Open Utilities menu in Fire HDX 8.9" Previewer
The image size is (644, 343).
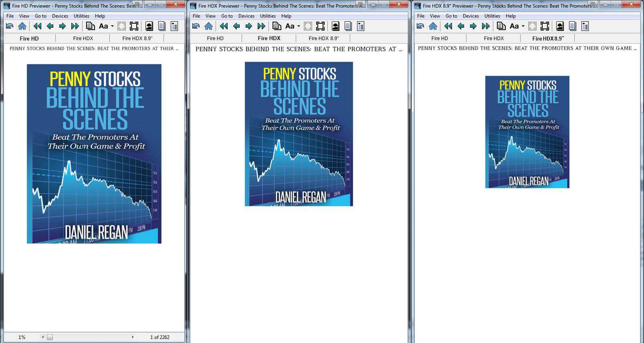click(492, 16)
